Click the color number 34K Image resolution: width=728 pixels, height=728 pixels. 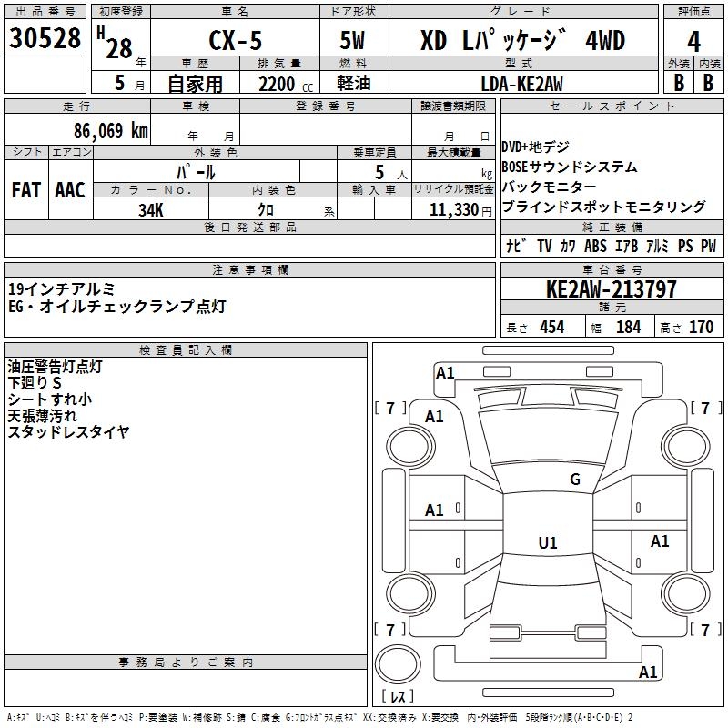tap(151, 210)
